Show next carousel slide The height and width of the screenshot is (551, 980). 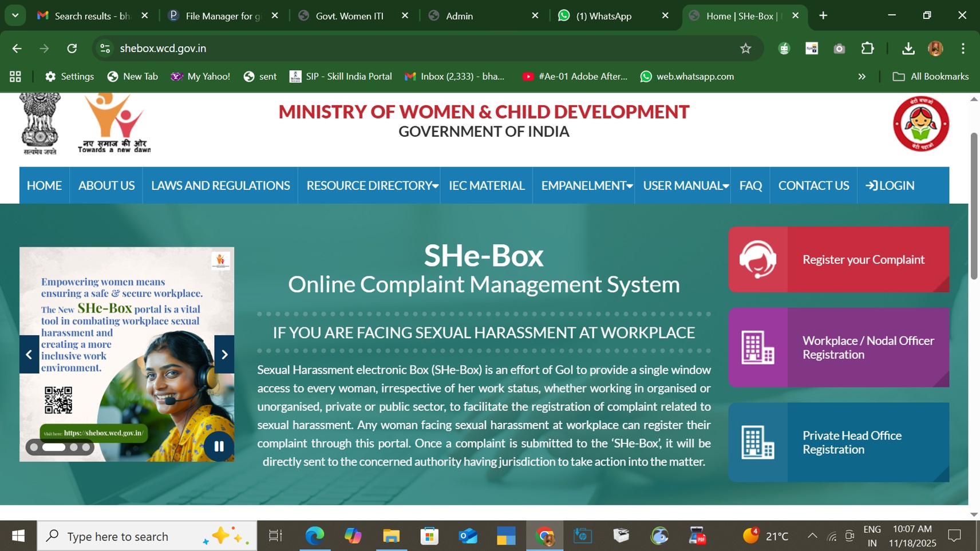pos(224,355)
